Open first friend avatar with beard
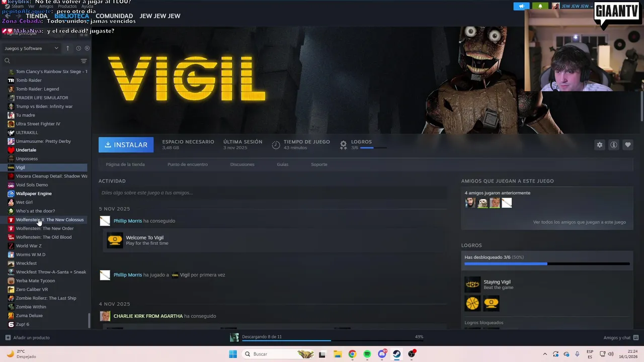This screenshot has width=644, height=362. [x=470, y=203]
